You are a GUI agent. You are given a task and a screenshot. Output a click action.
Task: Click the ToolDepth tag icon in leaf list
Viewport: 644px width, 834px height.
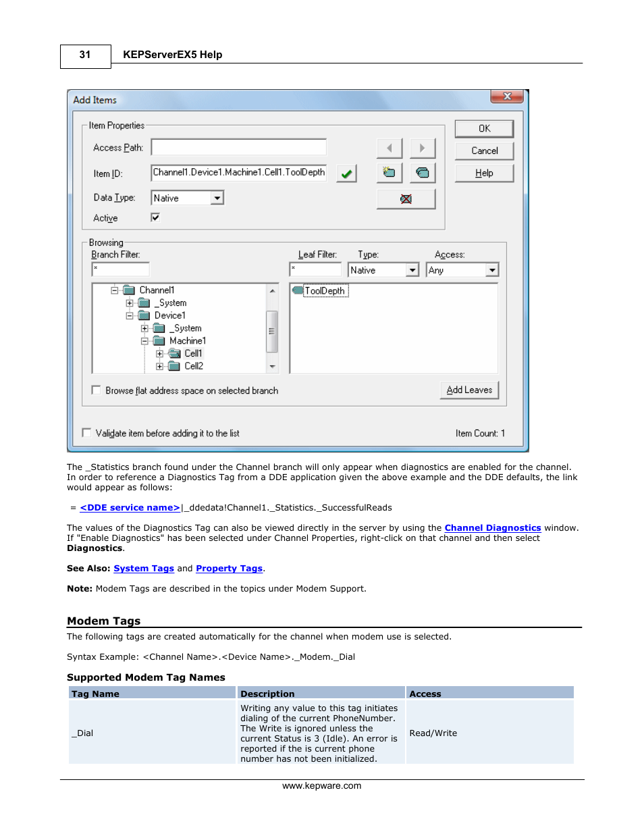click(298, 290)
